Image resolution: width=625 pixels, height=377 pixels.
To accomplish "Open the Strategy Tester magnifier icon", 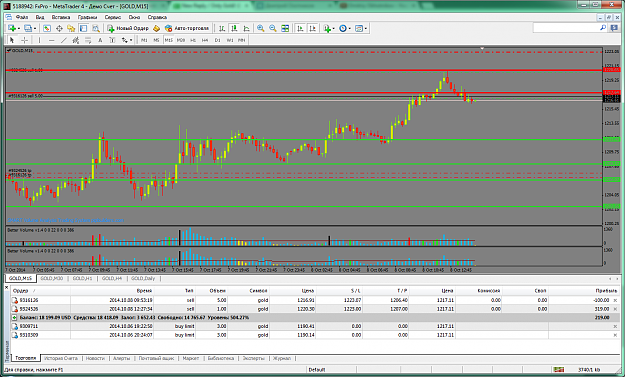I will (96, 28).
